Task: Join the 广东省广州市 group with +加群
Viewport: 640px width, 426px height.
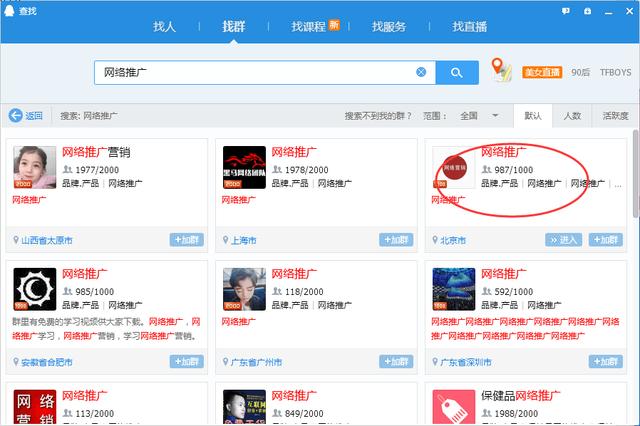Action: pyautogui.click(x=396, y=362)
